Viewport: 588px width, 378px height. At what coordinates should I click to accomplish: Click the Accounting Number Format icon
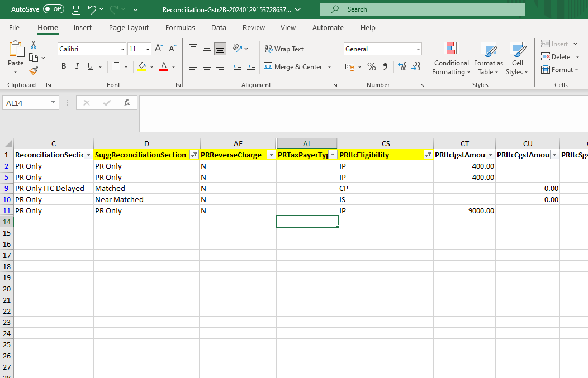point(350,66)
